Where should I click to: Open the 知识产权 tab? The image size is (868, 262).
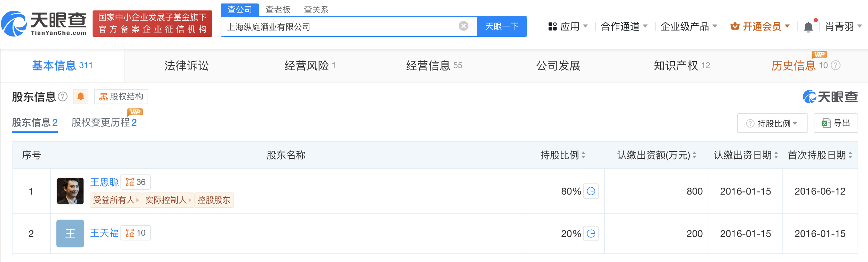(x=682, y=65)
